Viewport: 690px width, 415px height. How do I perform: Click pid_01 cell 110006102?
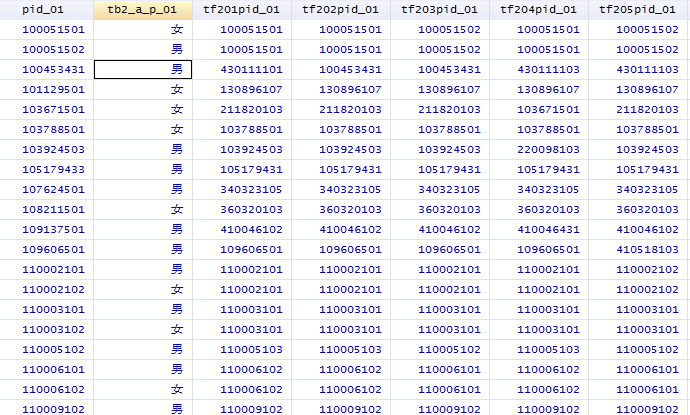pyautogui.click(x=47, y=390)
